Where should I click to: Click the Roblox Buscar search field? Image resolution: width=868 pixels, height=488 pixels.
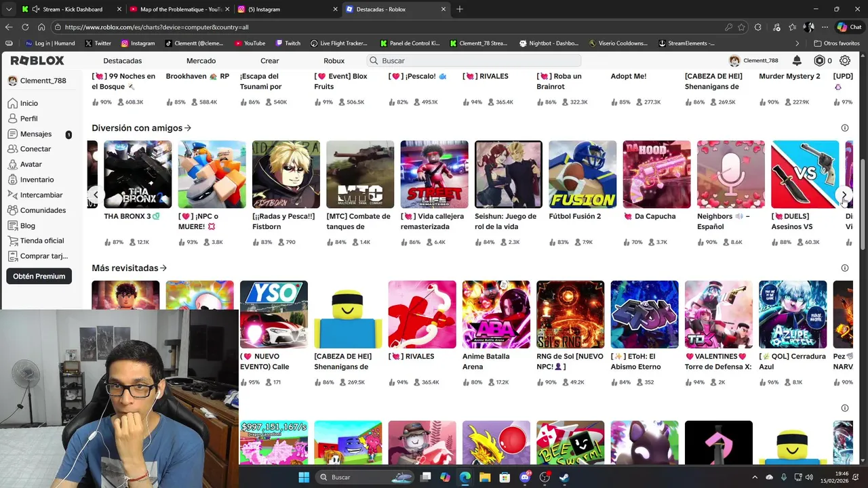pyautogui.click(x=473, y=61)
